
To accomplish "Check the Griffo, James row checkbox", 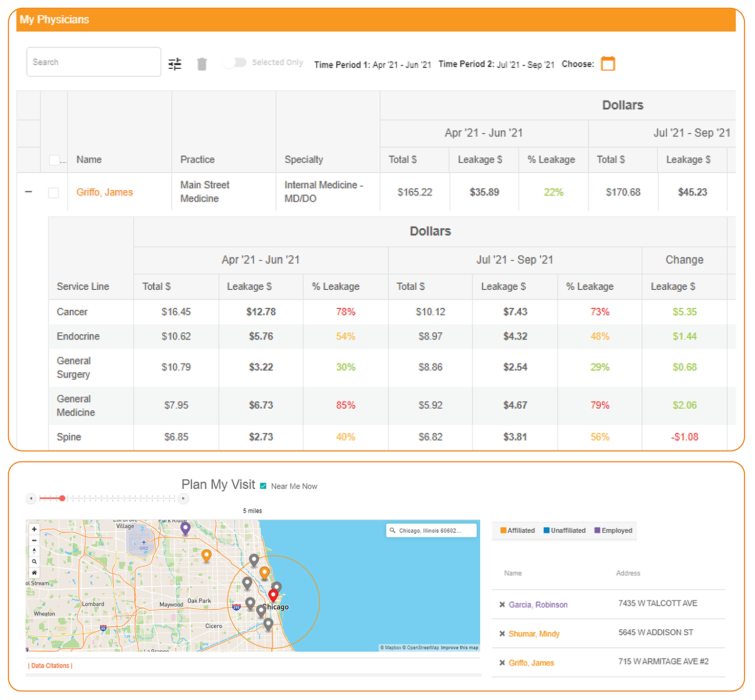I will pos(53,193).
